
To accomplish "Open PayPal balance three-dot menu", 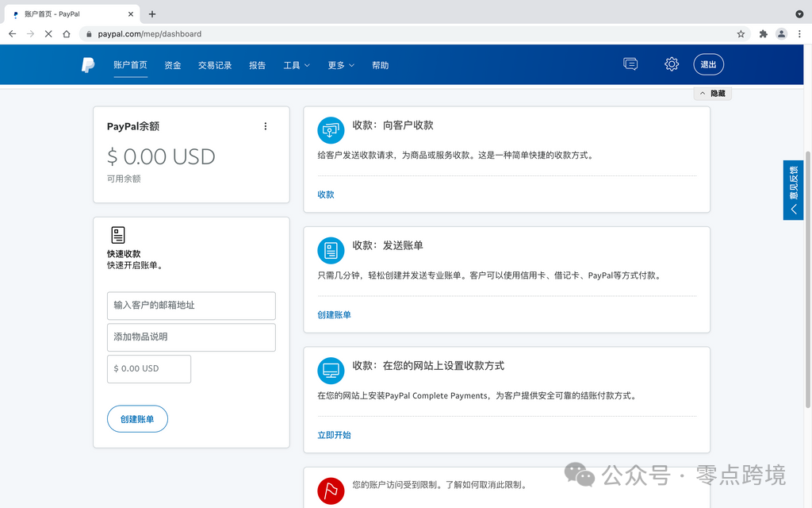I will (x=266, y=126).
